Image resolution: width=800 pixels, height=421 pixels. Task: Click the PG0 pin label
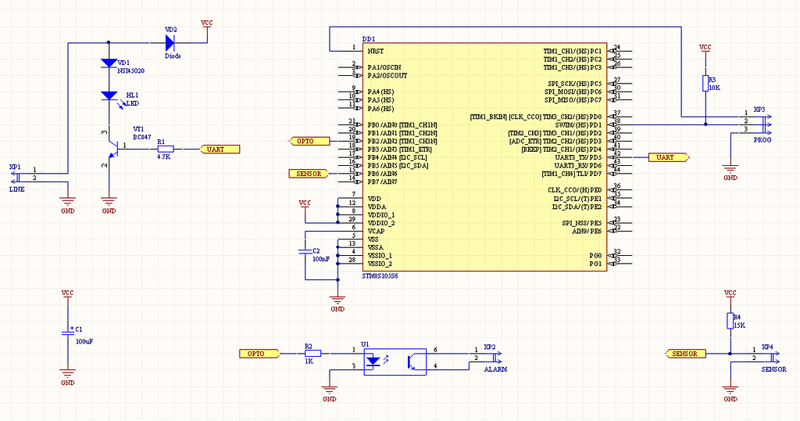click(x=595, y=256)
